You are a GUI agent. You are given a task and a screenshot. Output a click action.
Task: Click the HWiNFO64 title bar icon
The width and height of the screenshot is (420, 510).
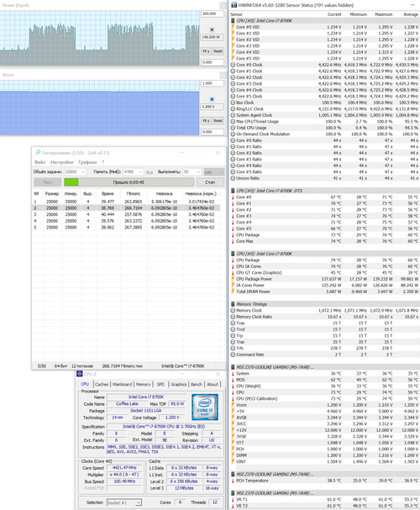234,5
